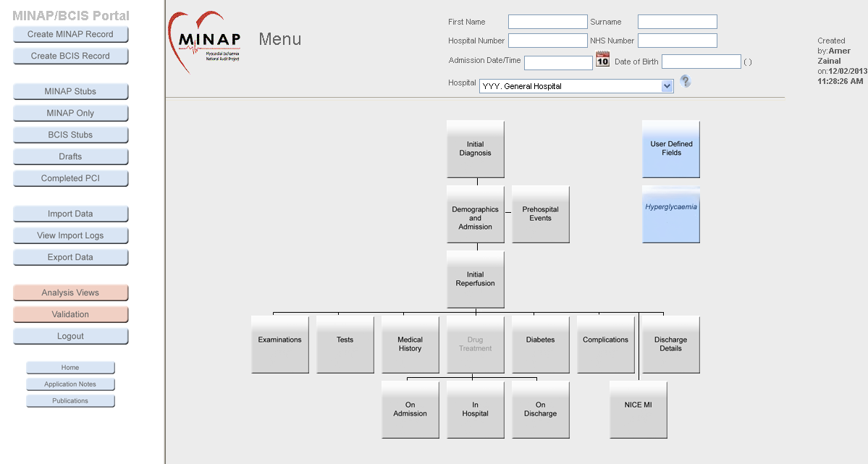Click the Hospital help question mark icon
The image size is (868, 464).
[685, 82]
